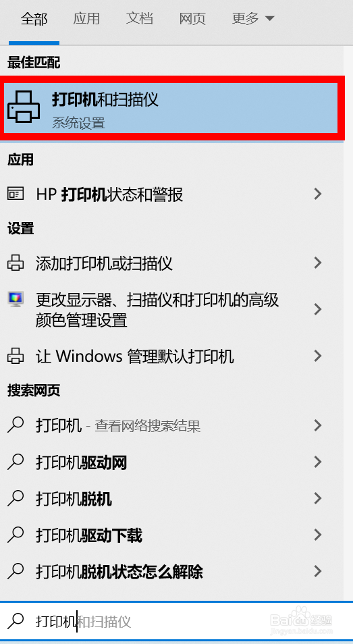Open the printer icon in best match result
This screenshot has width=353, height=644.
tap(24, 107)
